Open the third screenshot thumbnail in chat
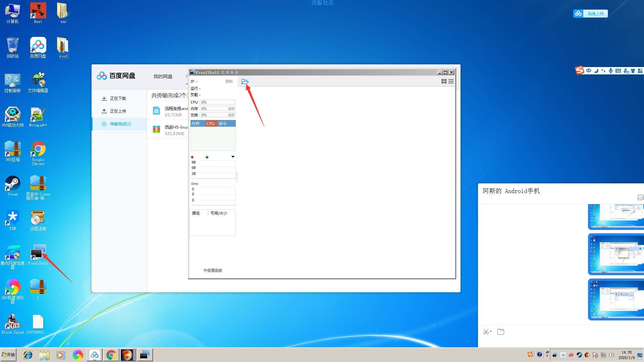Viewport: 644px width, 362px height. point(616,299)
